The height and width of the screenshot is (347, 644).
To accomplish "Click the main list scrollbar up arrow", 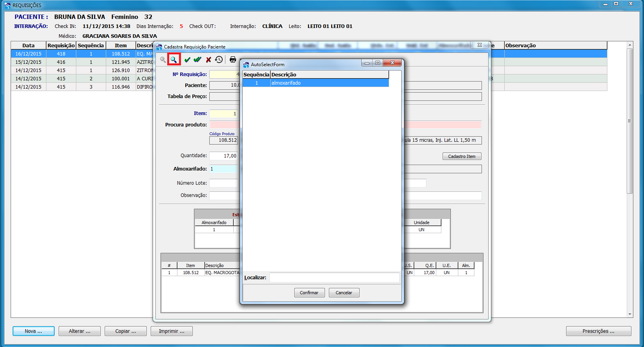I will [630, 45].
